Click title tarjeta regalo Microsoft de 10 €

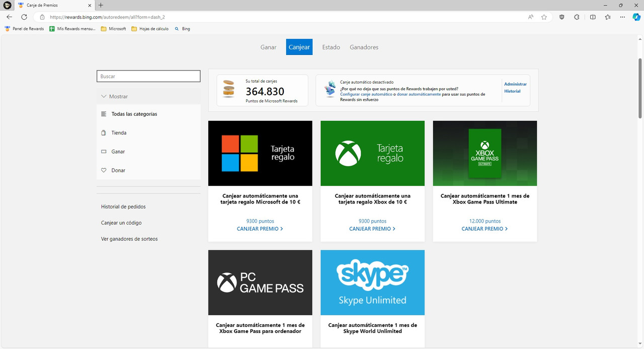[260, 199]
